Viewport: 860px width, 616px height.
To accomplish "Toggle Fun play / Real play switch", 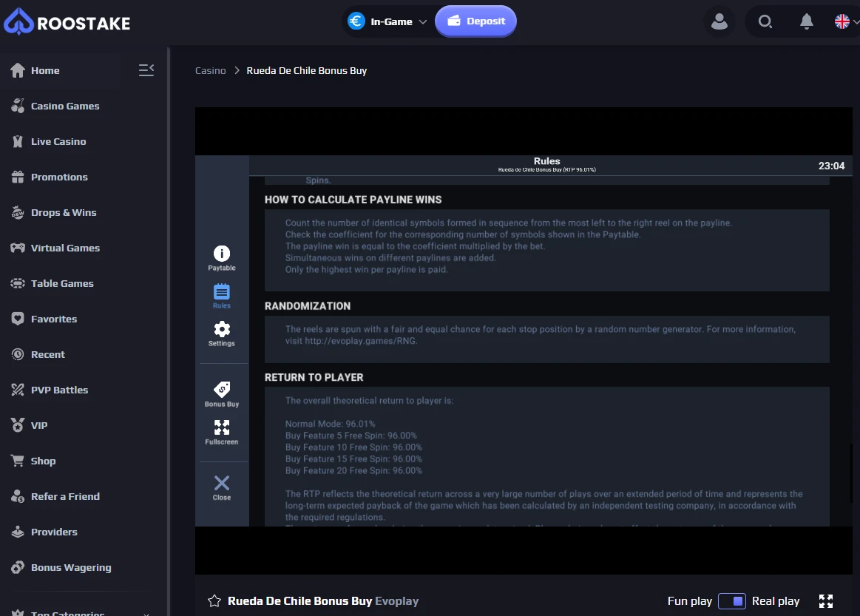I will coord(731,601).
